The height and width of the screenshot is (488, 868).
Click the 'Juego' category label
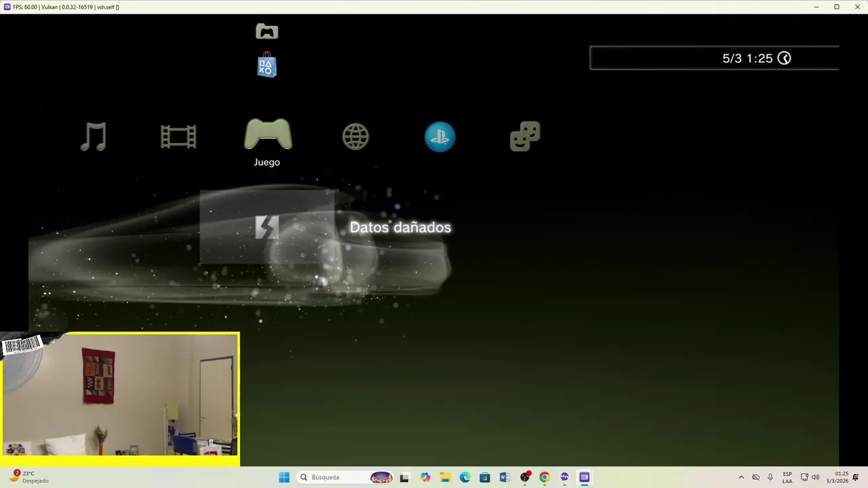pos(267,162)
